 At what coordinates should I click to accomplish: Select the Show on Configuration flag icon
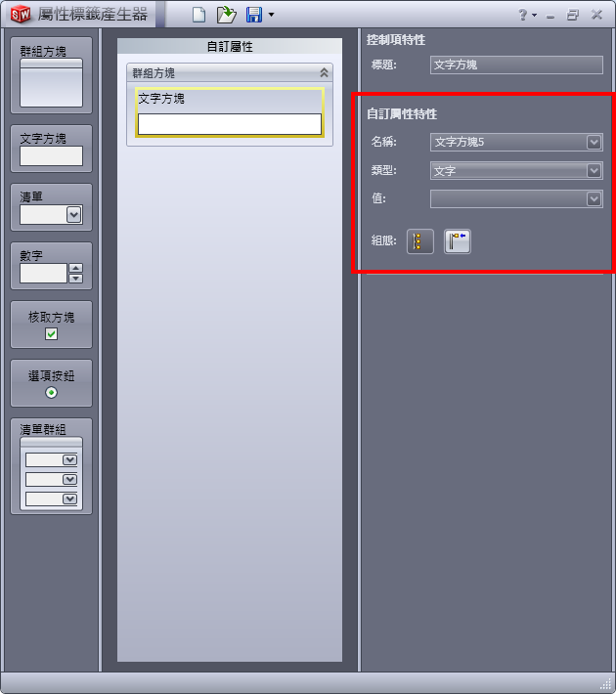pyautogui.click(x=458, y=241)
